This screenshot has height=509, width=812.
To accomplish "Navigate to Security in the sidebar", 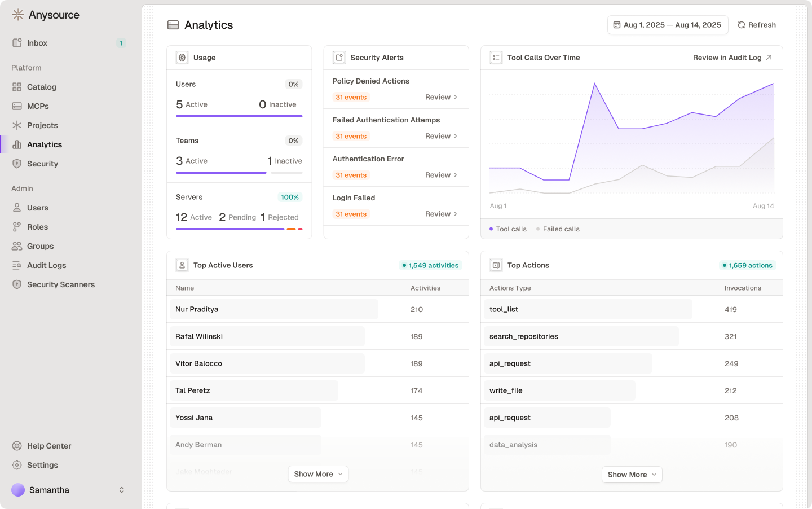I will pos(42,164).
